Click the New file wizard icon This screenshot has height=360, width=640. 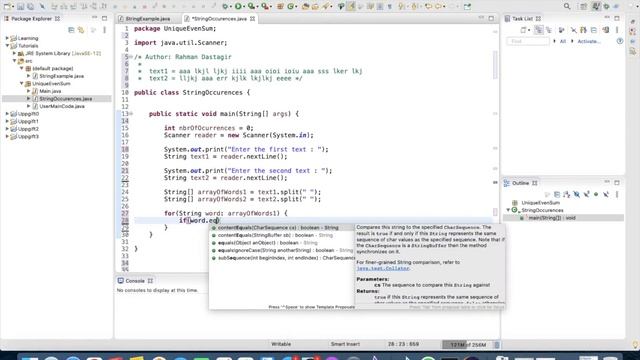pos(7,6)
